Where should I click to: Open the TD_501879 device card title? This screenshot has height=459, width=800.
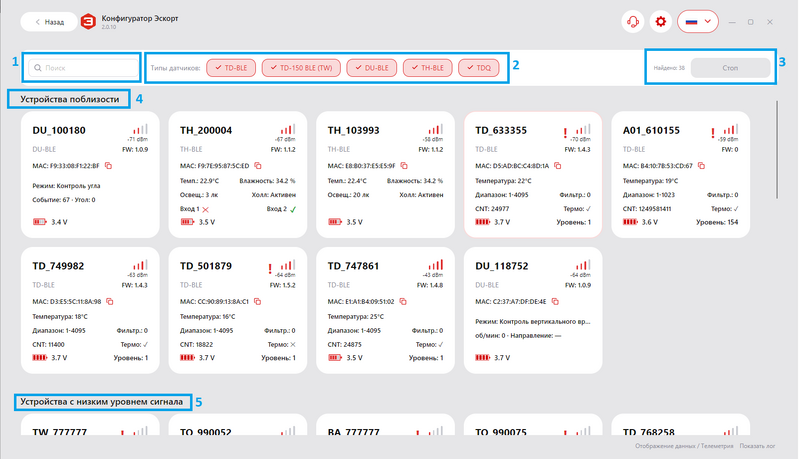pyautogui.click(x=206, y=266)
